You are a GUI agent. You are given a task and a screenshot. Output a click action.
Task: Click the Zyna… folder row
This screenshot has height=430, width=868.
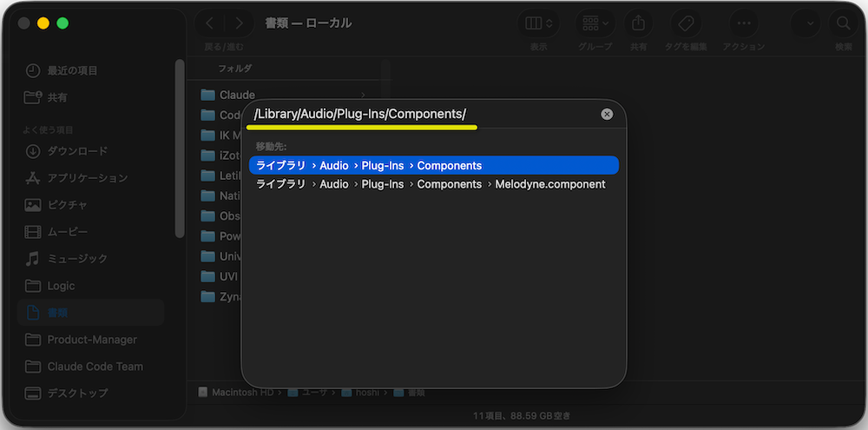(221, 296)
